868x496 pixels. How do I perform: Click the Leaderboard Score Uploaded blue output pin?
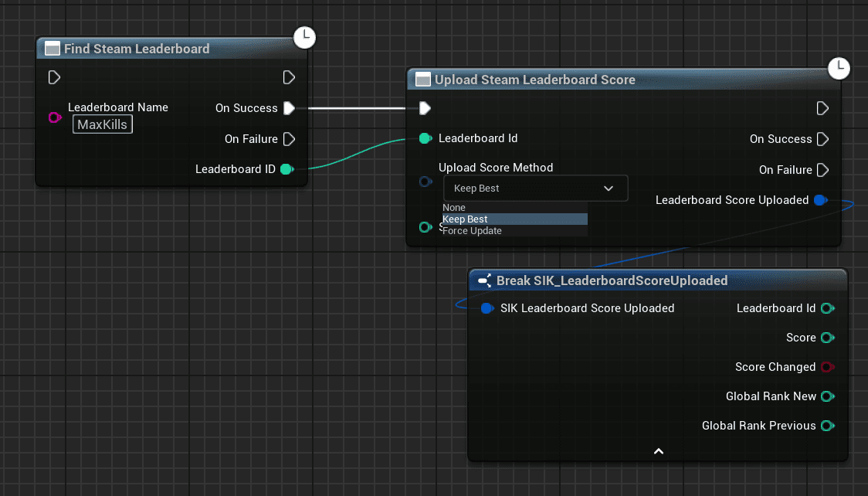pyautogui.click(x=820, y=200)
